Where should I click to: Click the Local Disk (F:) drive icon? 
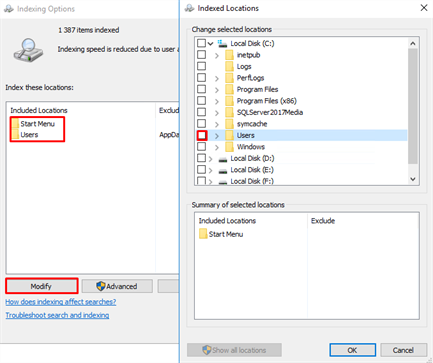223,182
